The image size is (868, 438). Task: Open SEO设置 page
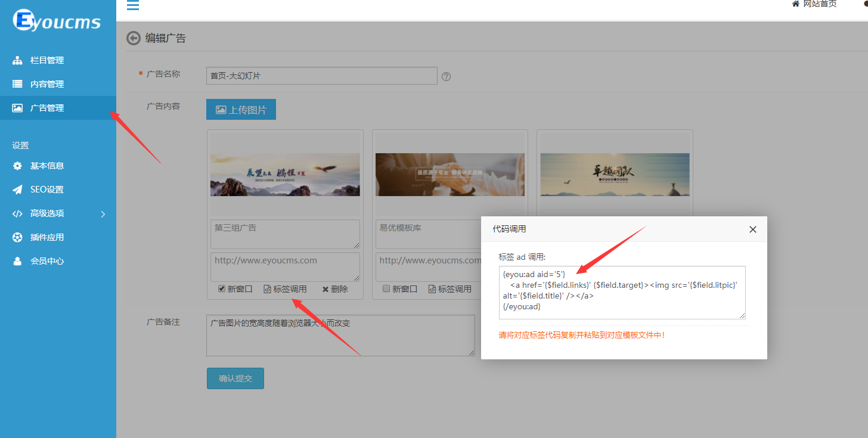point(46,190)
